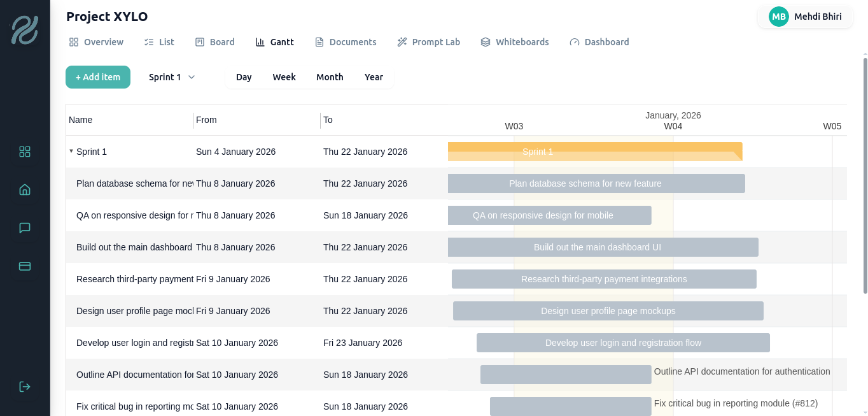Click the app logo at the top left
The height and width of the screenshot is (416, 868).
(x=24, y=29)
